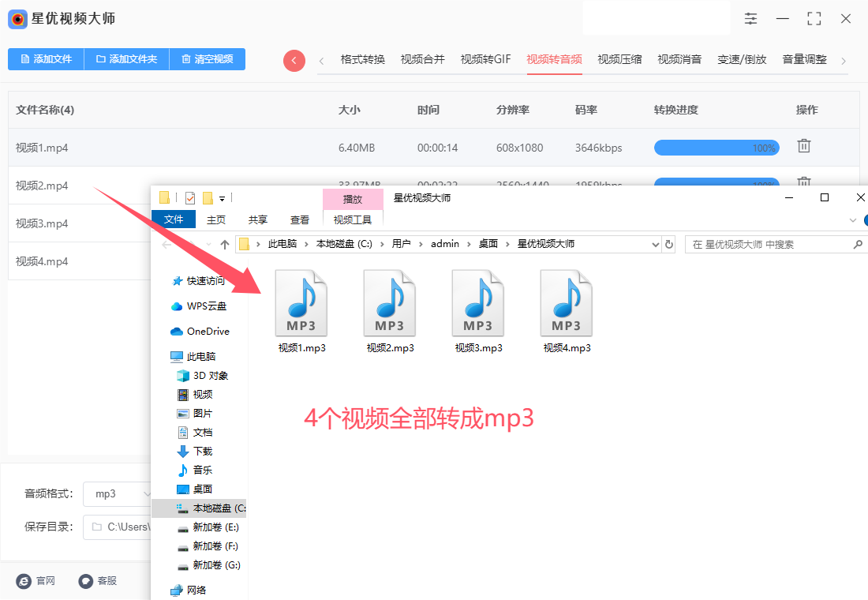The width and height of the screenshot is (868, 600).
Task: Refresh the Explorer address bar location
Action: tap(668, 244)
